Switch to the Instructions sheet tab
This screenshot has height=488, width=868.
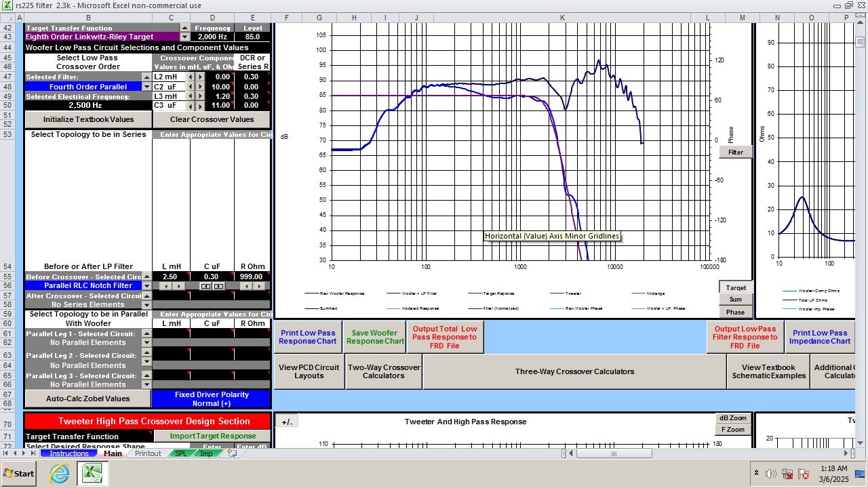tap(69, 453)
